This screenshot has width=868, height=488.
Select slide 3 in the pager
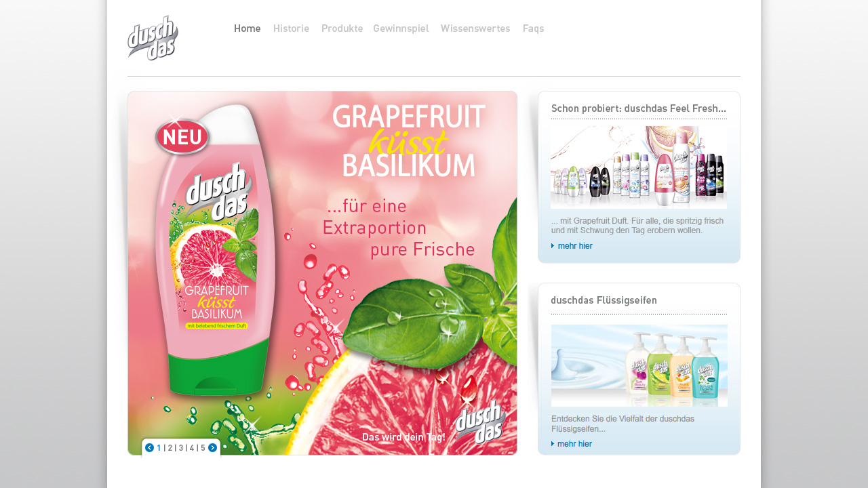pyautogui.click(x=181, y=448)
